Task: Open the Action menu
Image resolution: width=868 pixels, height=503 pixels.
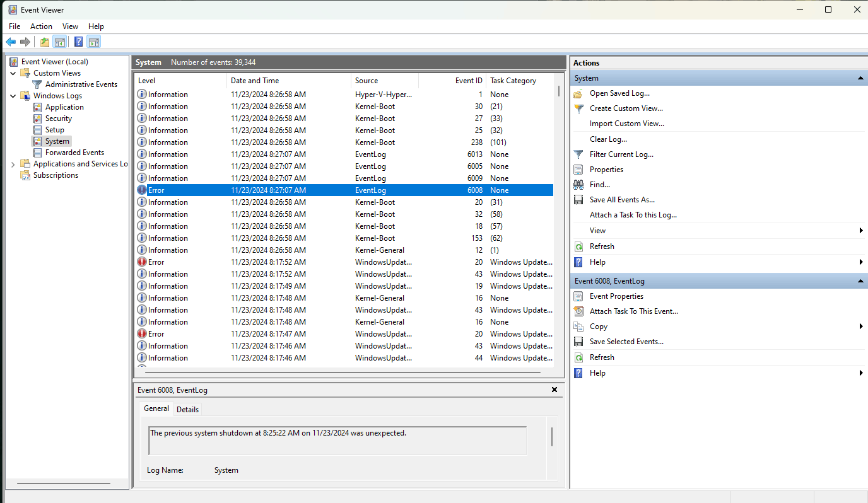Action: tap(42, 26)
